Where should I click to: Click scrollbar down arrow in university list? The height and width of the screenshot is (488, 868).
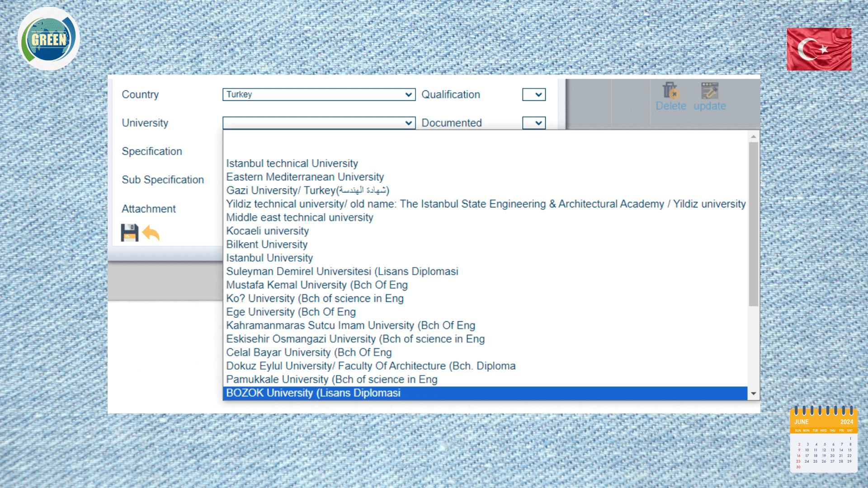(753, 394)
